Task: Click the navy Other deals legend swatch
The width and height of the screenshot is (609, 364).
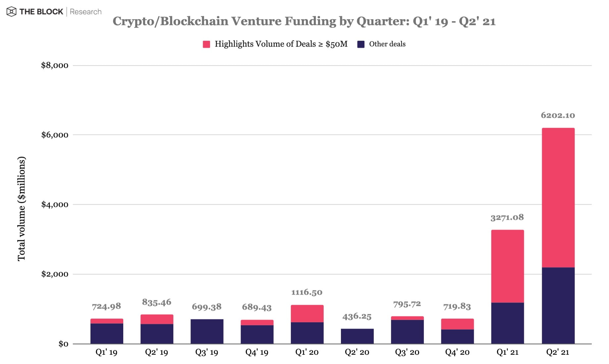Action: 361,44
